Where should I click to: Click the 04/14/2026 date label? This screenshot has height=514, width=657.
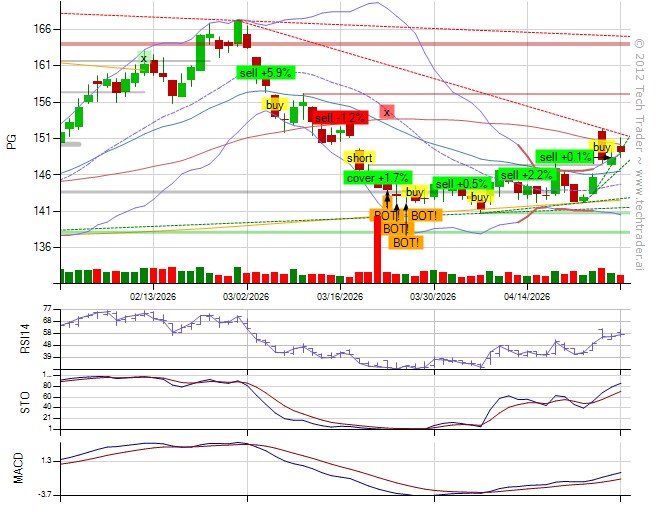click(x=527, y=296)
